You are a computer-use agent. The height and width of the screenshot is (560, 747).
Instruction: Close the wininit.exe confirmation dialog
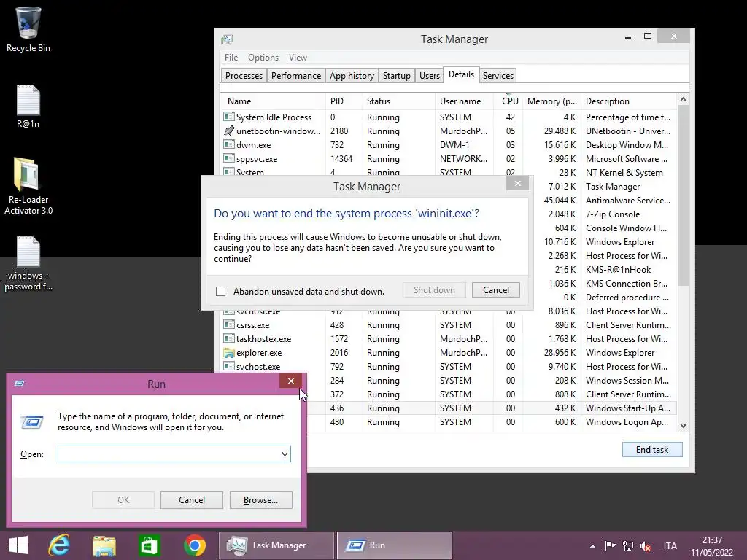point(517,183)
